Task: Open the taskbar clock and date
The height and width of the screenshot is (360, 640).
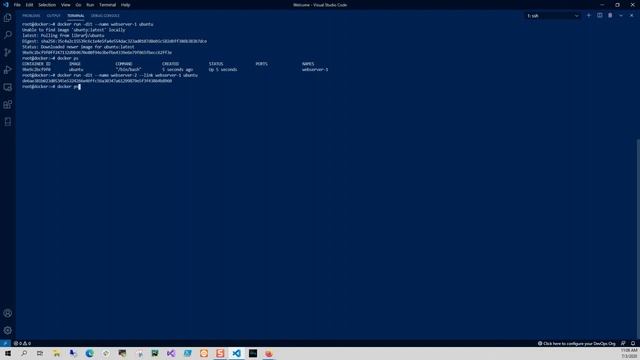Action: (629, 353)
